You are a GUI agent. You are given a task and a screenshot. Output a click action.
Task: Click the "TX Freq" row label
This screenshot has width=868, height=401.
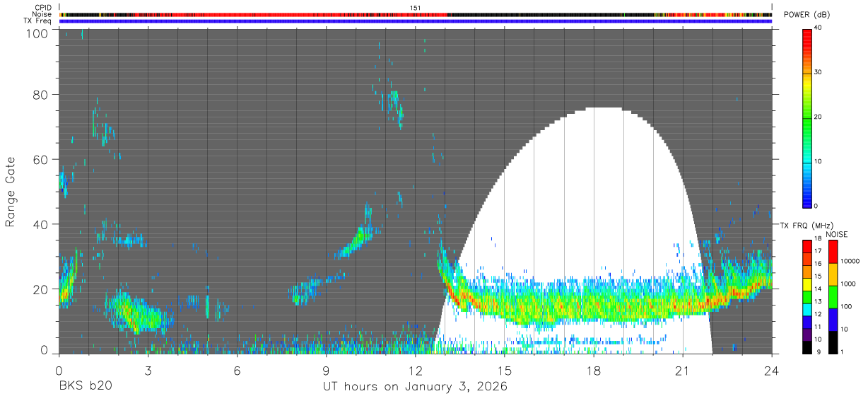(38, 21)
